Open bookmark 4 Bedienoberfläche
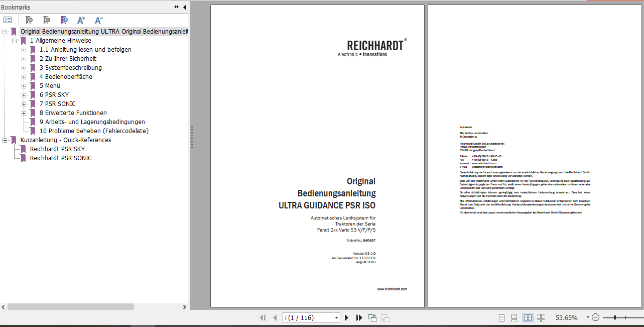 click(66, 77)
